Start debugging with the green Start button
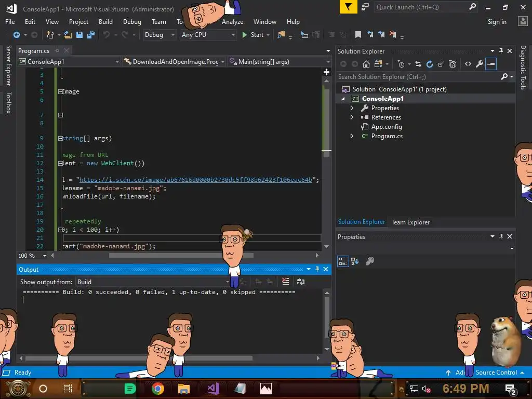This screenshot has width=532, height=399. (253, 35)
